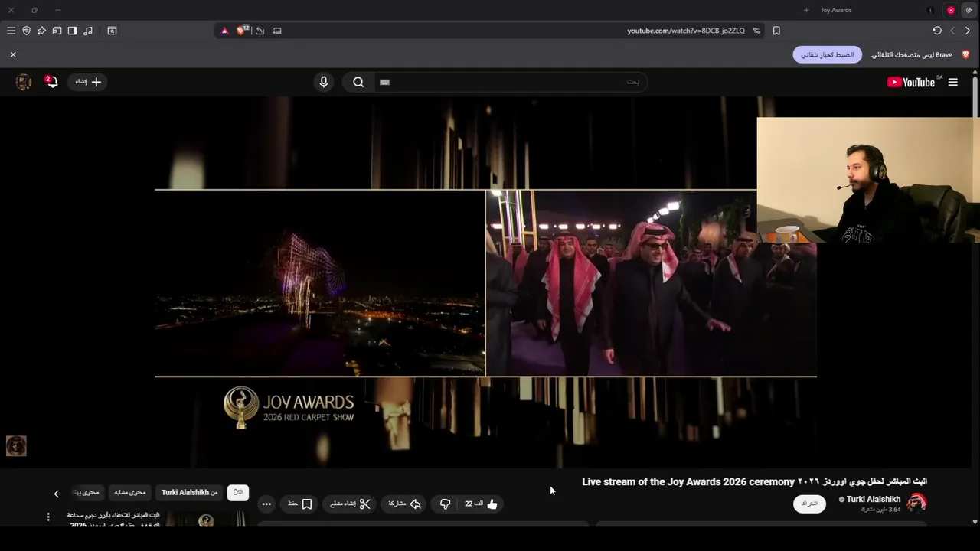The image size is (980, 551).
Task: Open Brave Shields lion icon
Action: [242, 31]
